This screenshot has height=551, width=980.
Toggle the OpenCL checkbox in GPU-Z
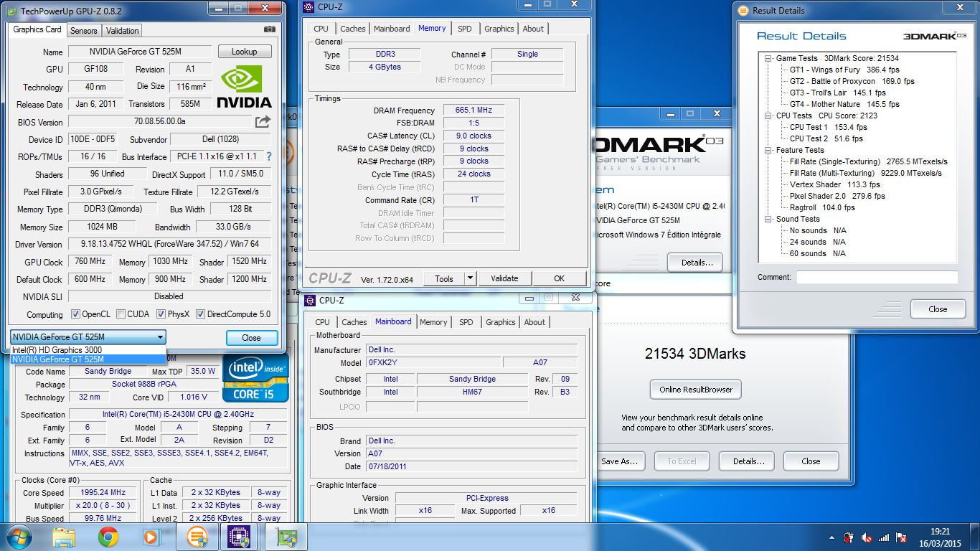(75, 314)
